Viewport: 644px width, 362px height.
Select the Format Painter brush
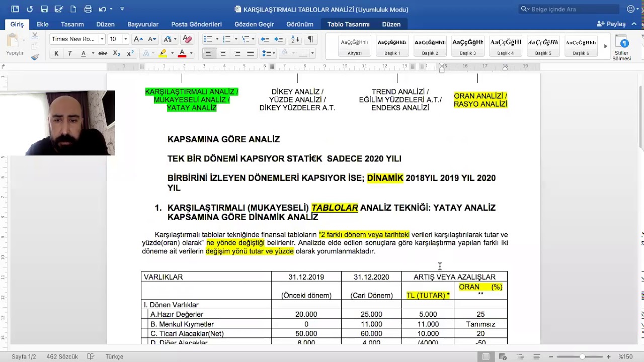pos(35,57)
